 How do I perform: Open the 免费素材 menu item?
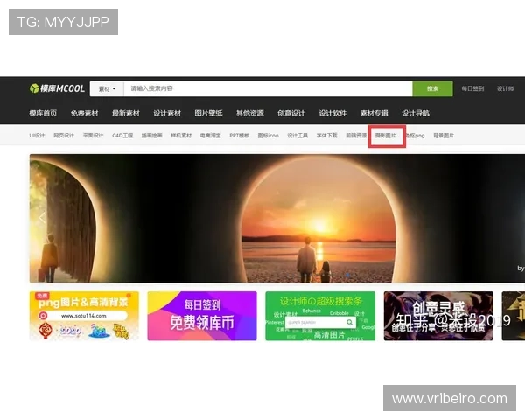[84, 113]
